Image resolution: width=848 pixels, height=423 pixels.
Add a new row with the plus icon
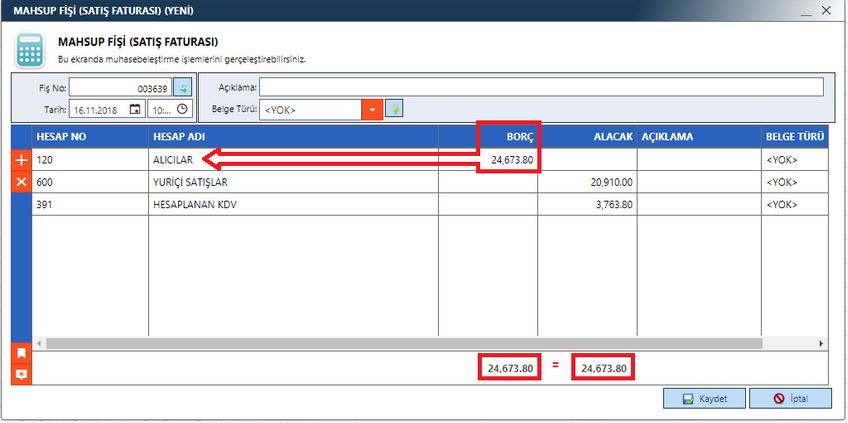[21, 160]
